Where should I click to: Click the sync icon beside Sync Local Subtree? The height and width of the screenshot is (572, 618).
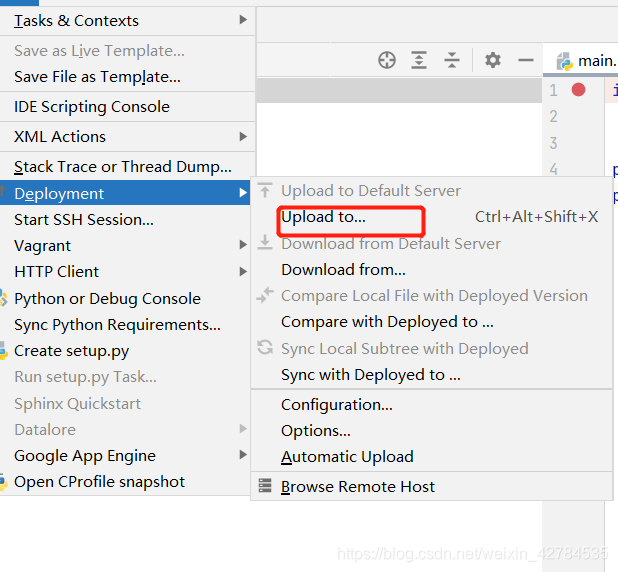click(x=265, y=348)
